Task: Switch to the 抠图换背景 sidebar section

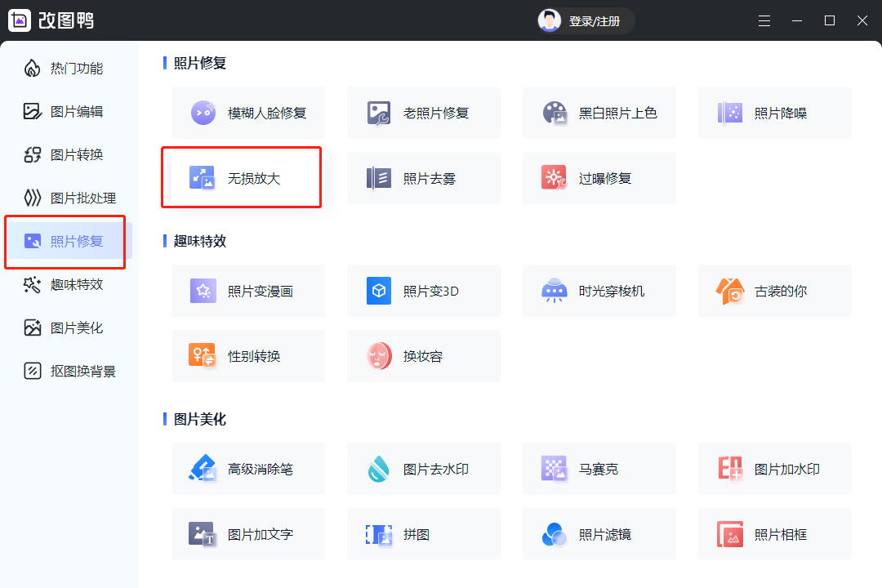Action: coord(68,371)
